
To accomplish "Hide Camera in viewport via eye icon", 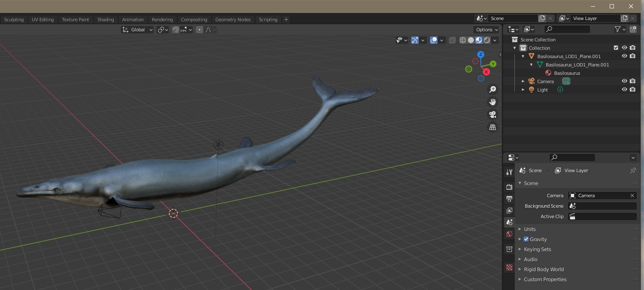I will coord(624,81).
